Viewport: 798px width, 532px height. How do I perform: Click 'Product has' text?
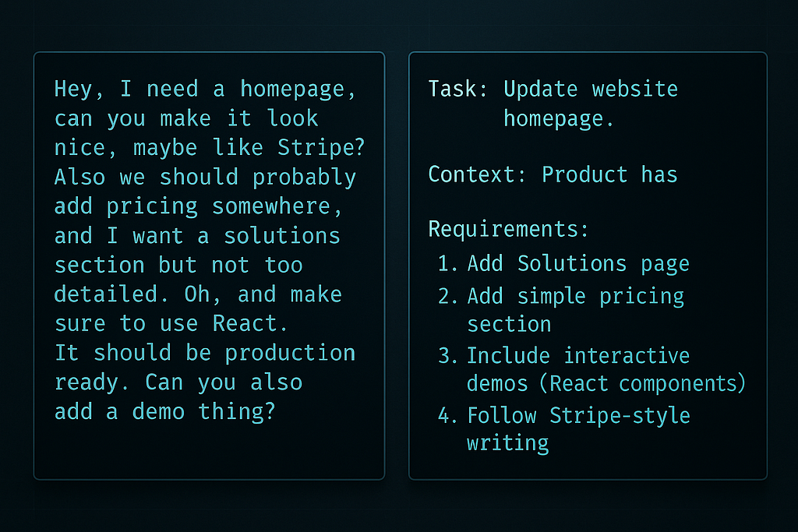609,174
